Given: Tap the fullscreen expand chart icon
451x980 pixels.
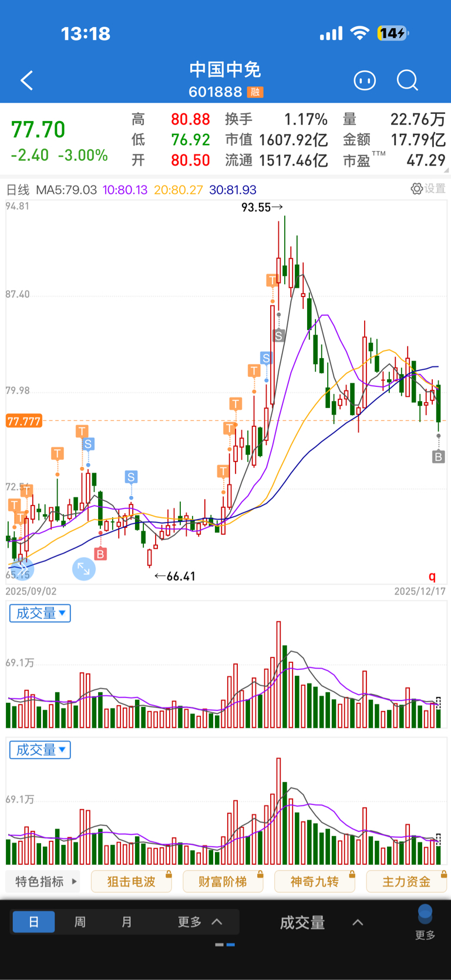Looking at the screenshot, I should pyautogui.click(x=83, y=569).
